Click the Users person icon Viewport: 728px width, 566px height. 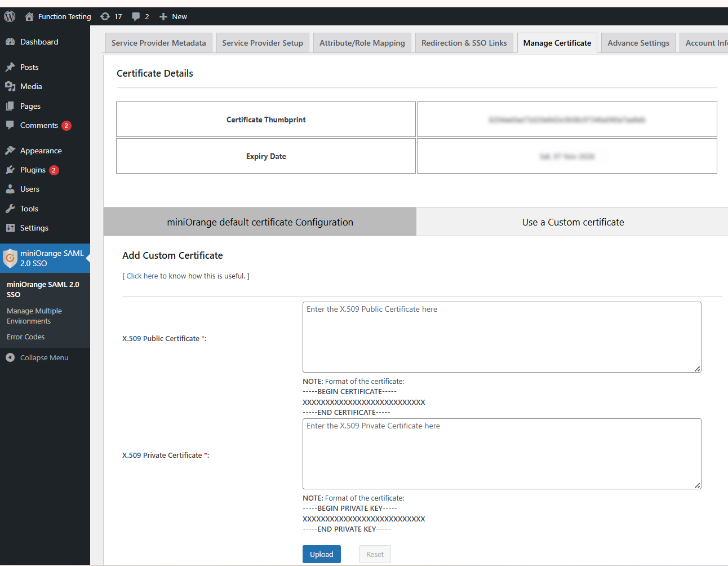pos(10,189)
